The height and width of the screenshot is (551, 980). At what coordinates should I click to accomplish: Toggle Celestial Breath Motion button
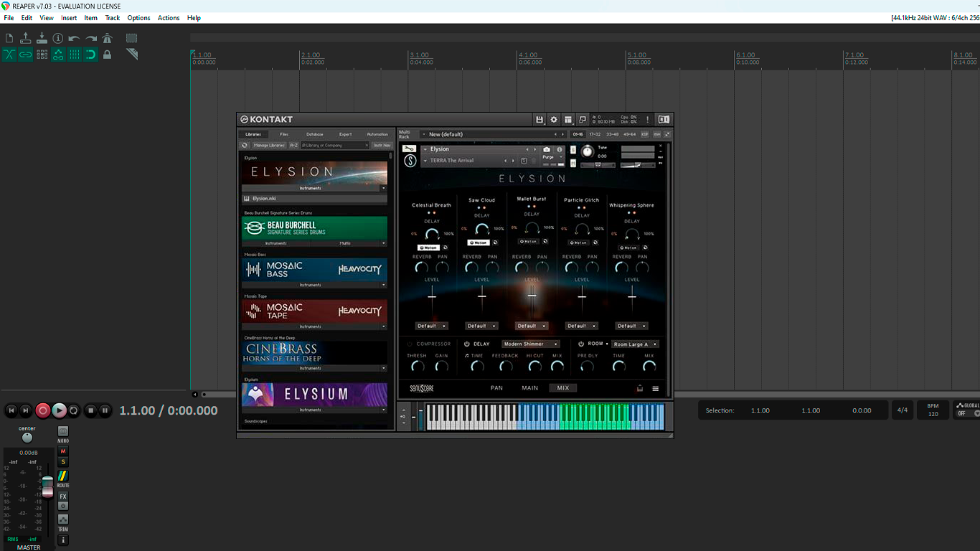point(428,248)
